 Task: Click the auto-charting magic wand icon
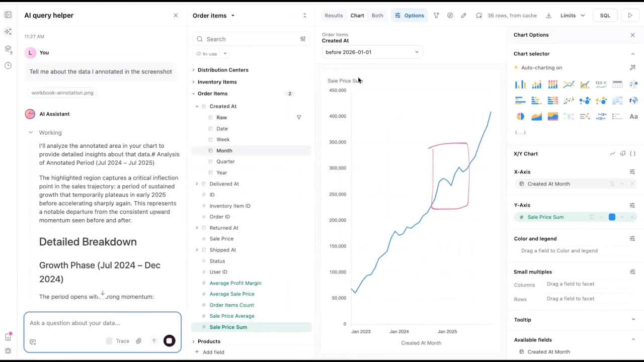pyautogui.click(x=632, y=67)
